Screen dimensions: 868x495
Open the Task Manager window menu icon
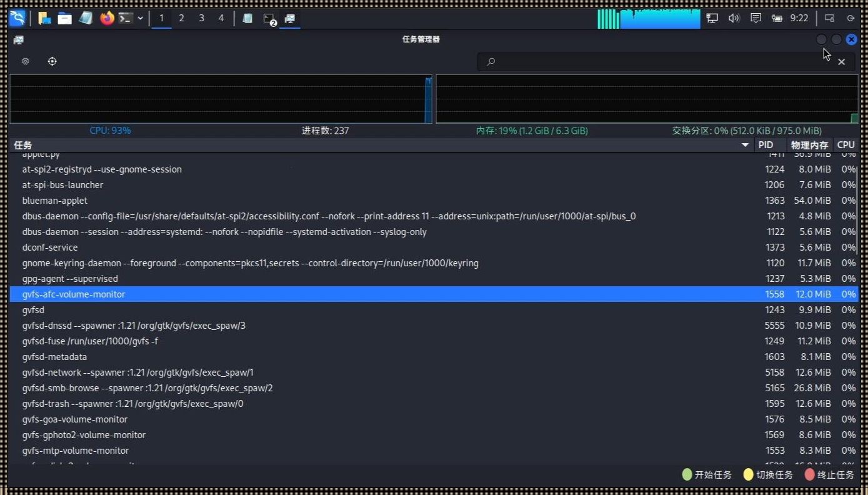(x=19, y=39)
